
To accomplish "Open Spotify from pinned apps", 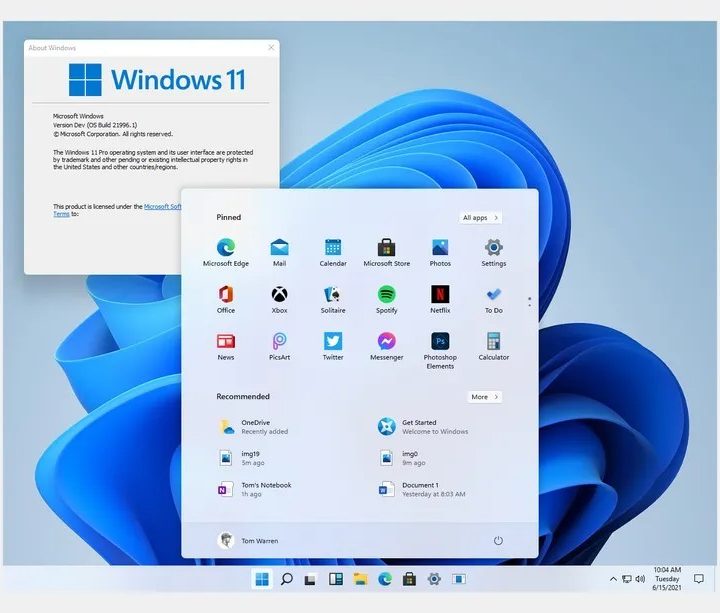I will pos(387,299).
